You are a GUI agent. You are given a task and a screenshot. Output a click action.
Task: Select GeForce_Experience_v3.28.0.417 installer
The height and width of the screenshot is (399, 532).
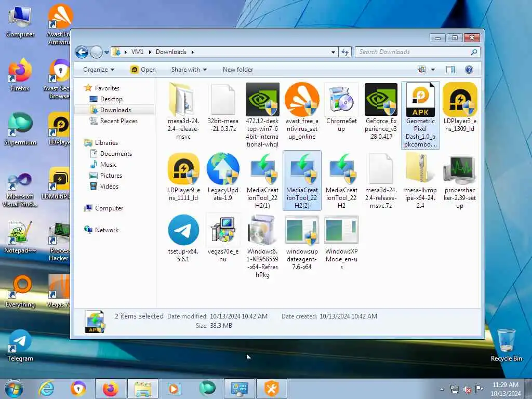coord(381,111)
